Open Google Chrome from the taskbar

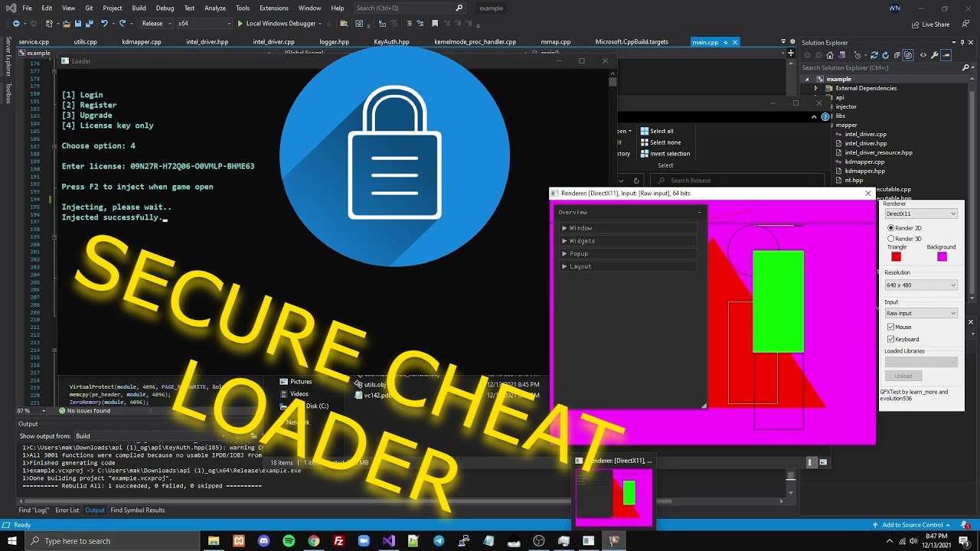click(x=314, y=540)
